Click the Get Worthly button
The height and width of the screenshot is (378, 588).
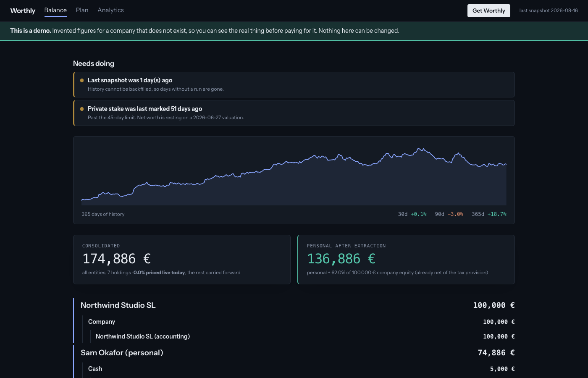[x=488, y=10]
